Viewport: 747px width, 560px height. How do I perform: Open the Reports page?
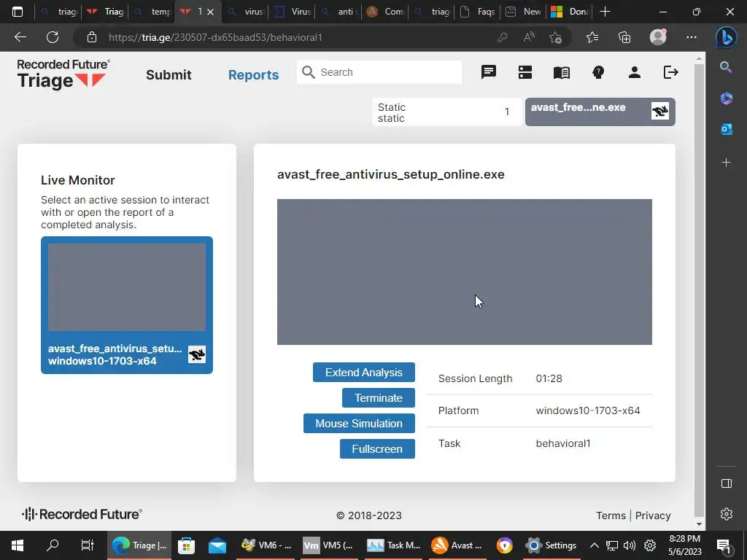tap(253, 75)
